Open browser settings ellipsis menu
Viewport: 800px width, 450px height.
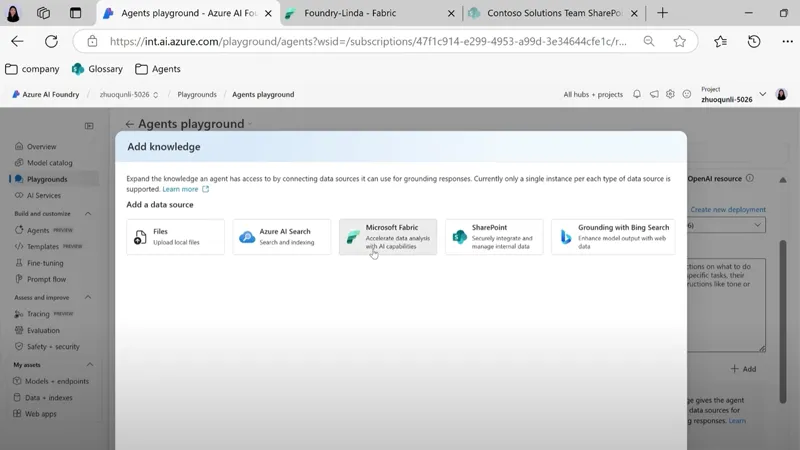click(x=787, y=41)
